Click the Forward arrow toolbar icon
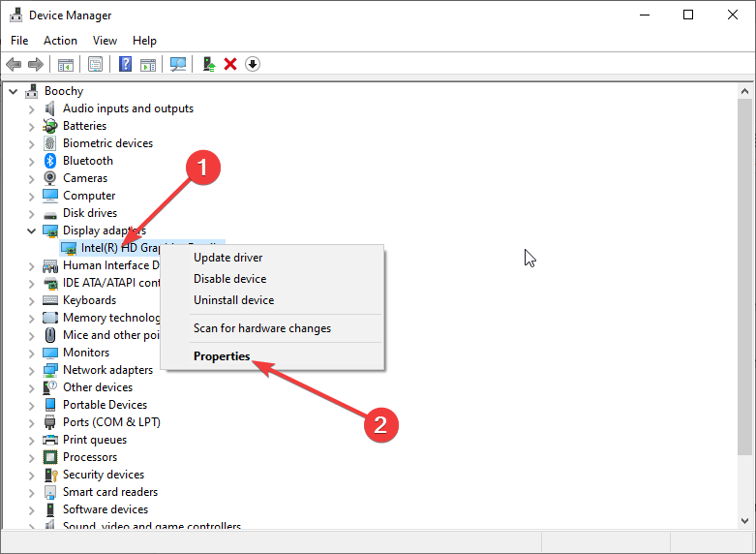The width and height of the screenshot is (756, 554). coord(36,64)
